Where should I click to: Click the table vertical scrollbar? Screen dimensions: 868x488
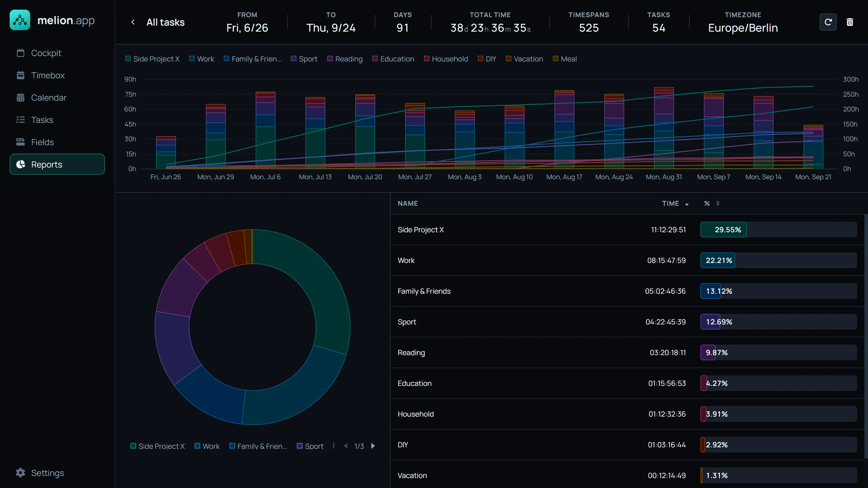click(866, 337)
